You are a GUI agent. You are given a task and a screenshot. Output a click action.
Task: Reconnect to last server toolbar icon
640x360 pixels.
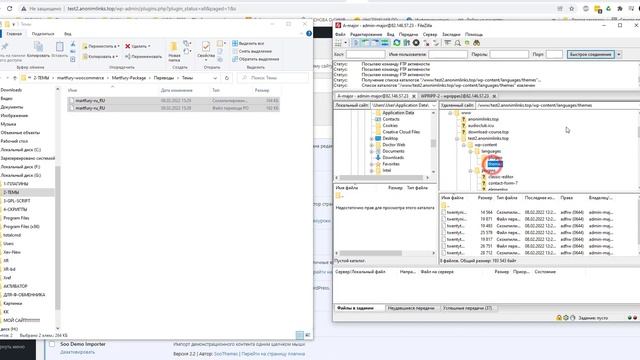point(436,43)
